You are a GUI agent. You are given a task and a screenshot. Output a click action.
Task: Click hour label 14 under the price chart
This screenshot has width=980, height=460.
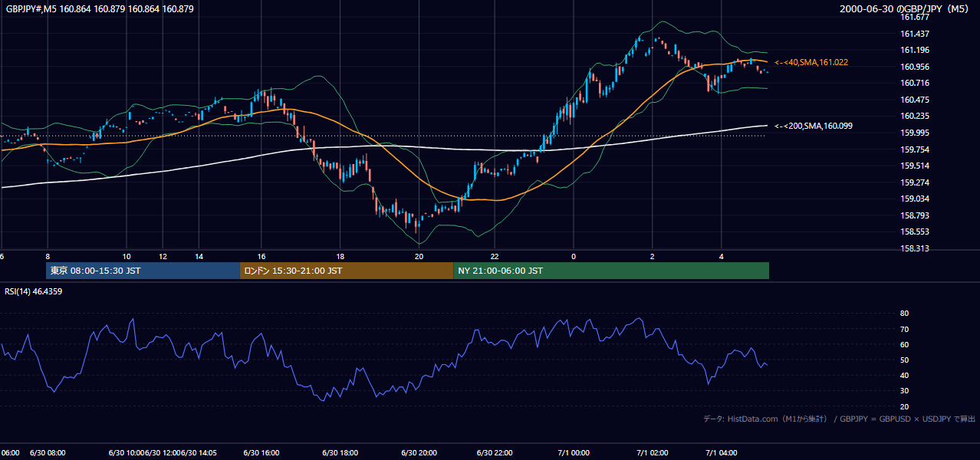pos(199,256)
